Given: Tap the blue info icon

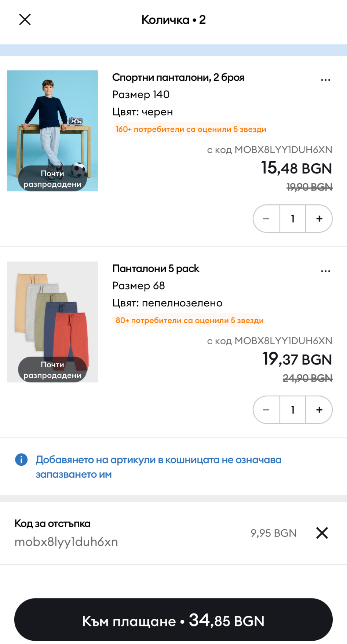Looking at the screenshot, I should pos(21,459).
